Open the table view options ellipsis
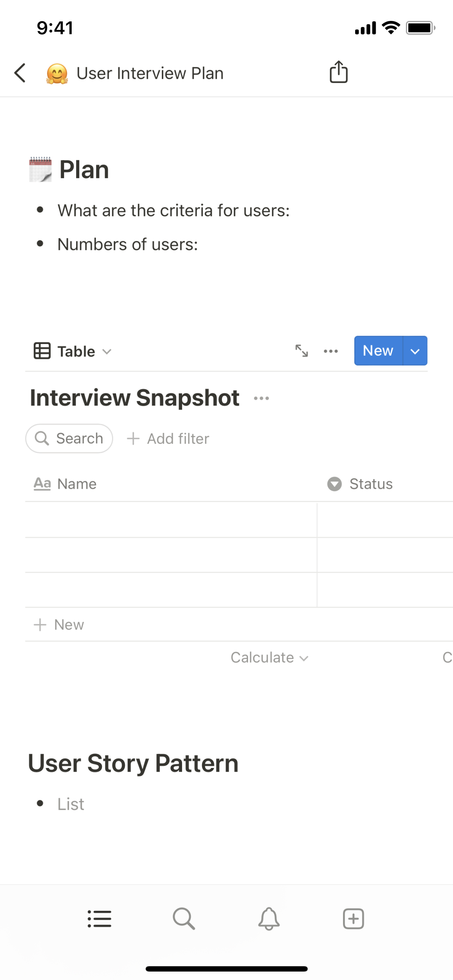This screenshot has height=980, width=453. 331,351
